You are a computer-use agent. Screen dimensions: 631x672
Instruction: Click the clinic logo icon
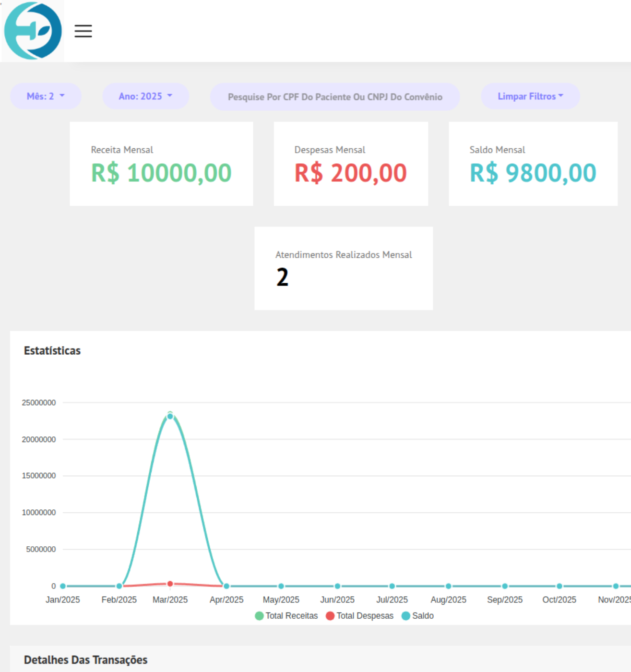[x=33, y=31]
